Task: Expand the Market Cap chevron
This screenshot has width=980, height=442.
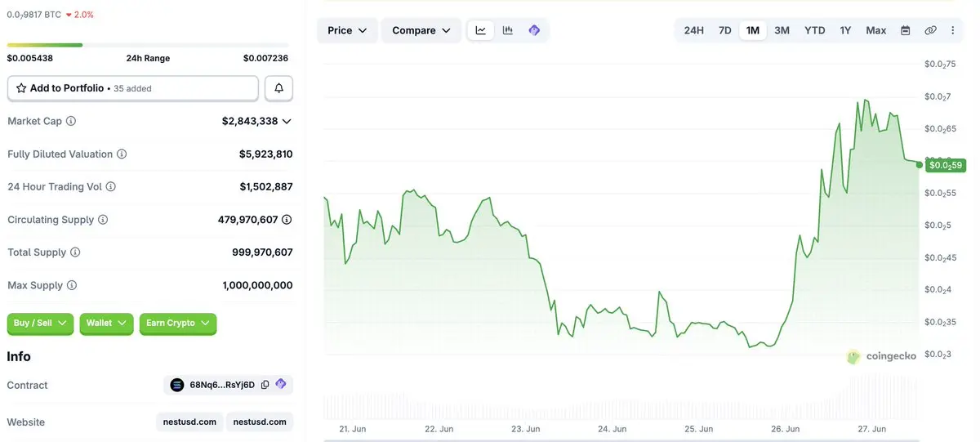Action: (x=287, y=121)
